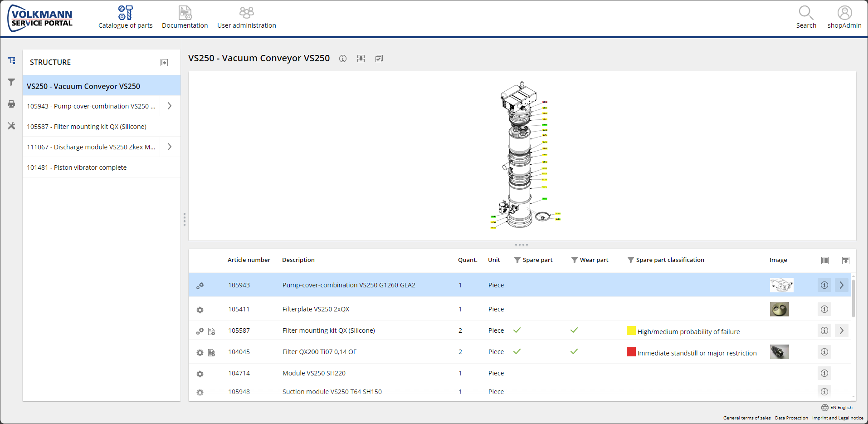868x424 pixels.
Task: Open the shopAdmin user account menu
Action: point(844,17)
